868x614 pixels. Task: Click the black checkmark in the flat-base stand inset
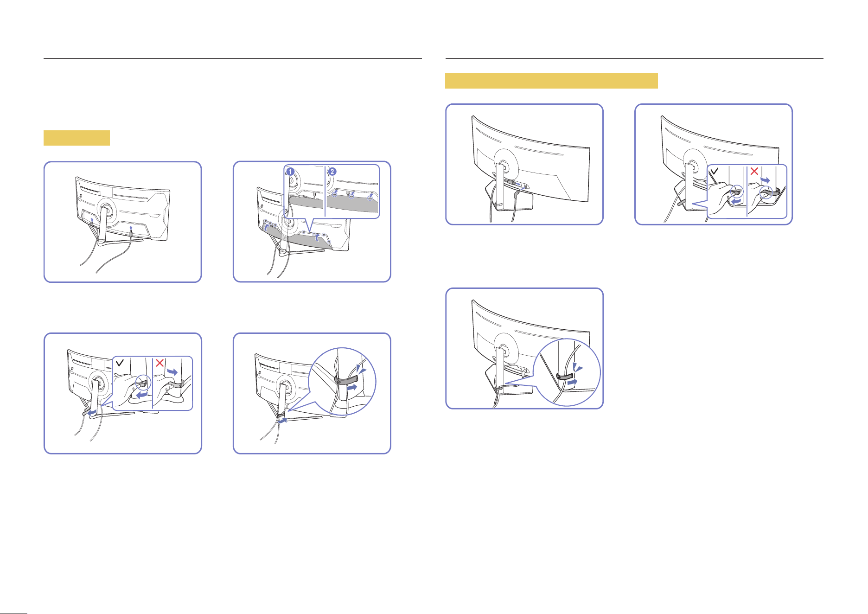pos(715,171)
